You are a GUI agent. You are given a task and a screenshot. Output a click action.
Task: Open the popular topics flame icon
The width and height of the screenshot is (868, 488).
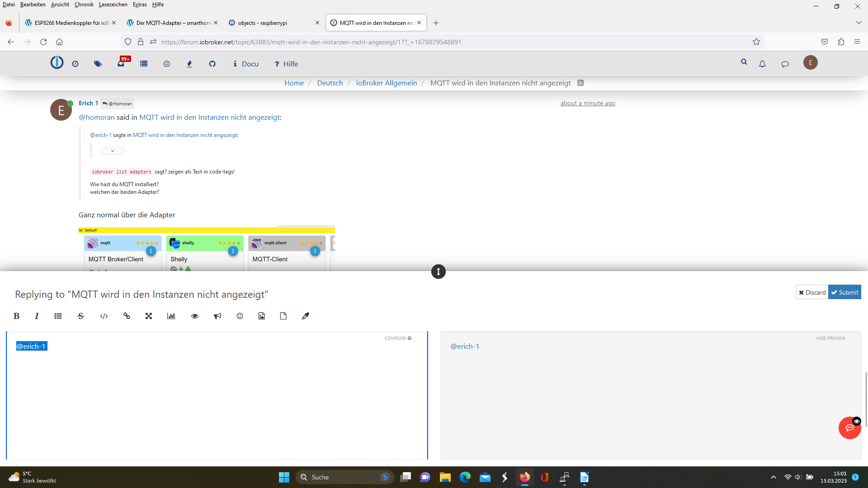click(x=189, y=64)
